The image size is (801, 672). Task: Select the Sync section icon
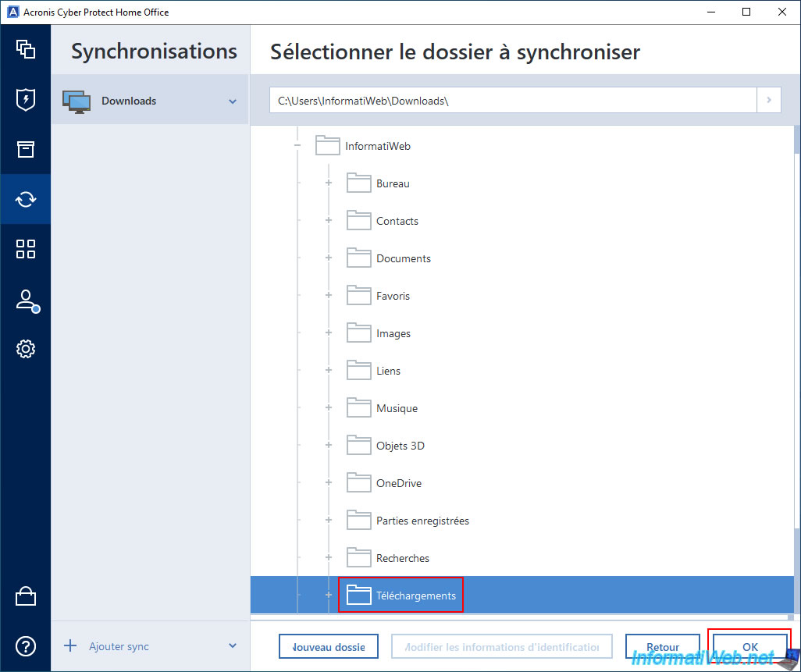pos(26,199)
